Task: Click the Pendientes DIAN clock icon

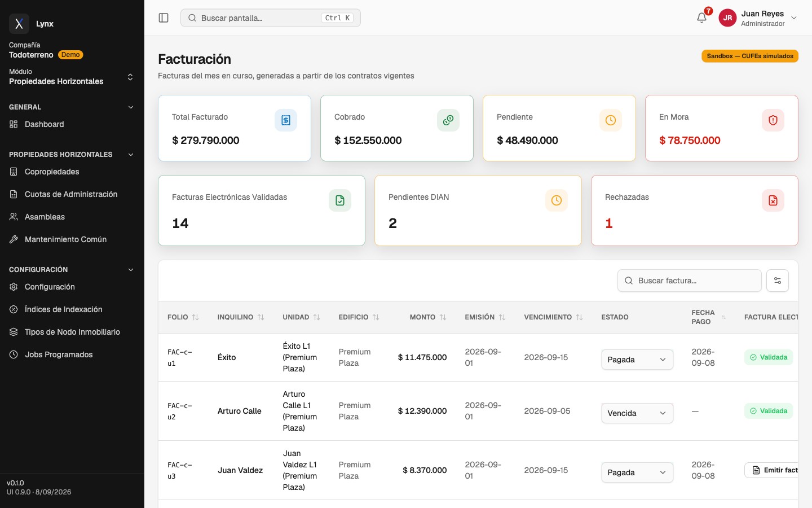Action: coord(557,200)
